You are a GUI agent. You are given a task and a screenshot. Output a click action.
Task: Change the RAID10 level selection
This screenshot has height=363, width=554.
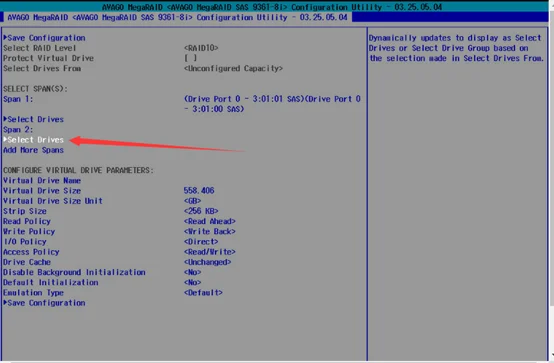click(x=201, y=48)
